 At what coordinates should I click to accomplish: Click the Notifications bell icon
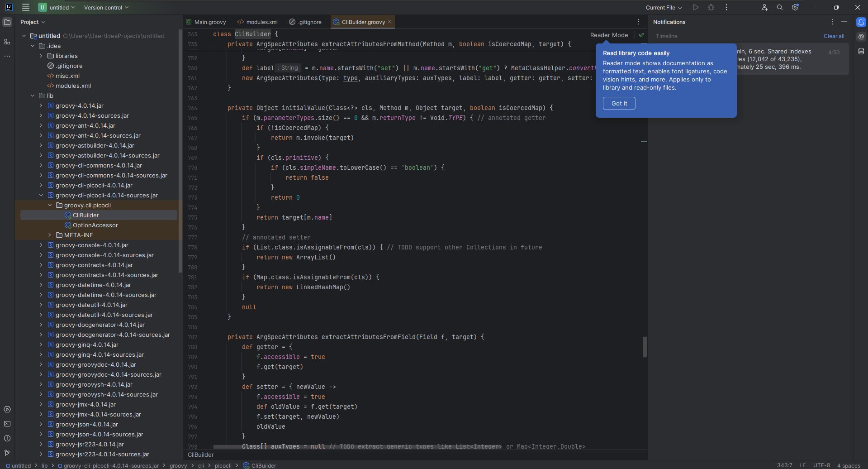(x=861, y=22)
